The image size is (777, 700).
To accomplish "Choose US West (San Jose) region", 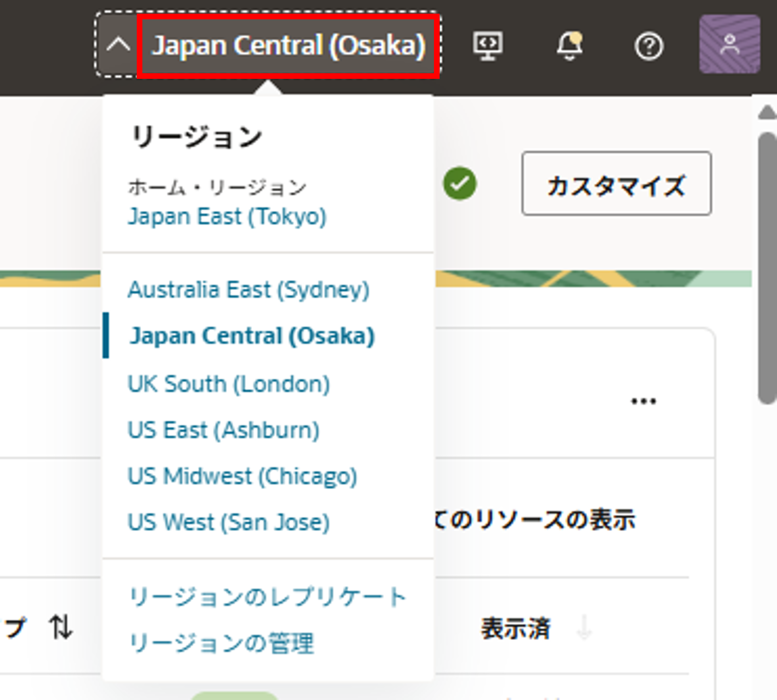I will [x=228, y=522].
